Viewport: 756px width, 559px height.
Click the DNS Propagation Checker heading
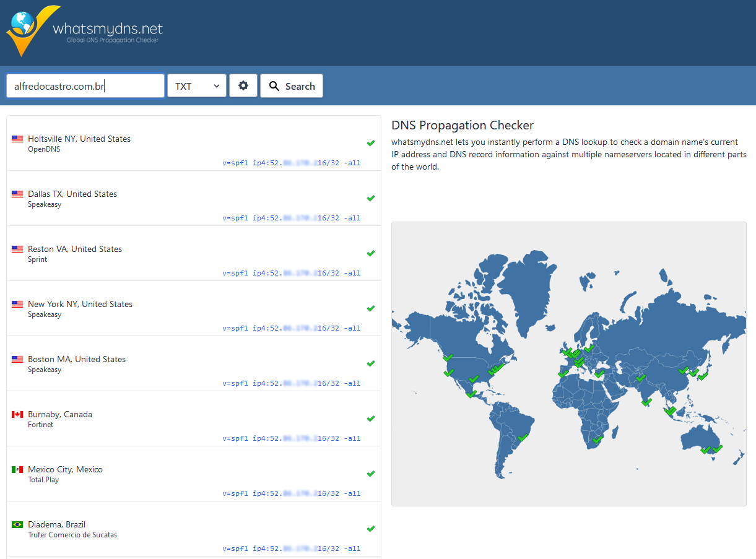click(x=463, y=125)
